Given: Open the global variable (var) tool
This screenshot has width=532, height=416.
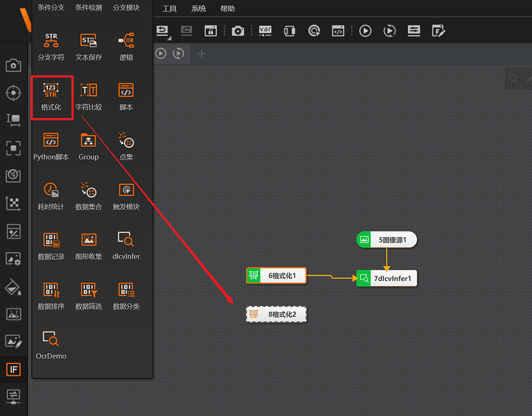Looking at the screenshot, I should 265,31.
